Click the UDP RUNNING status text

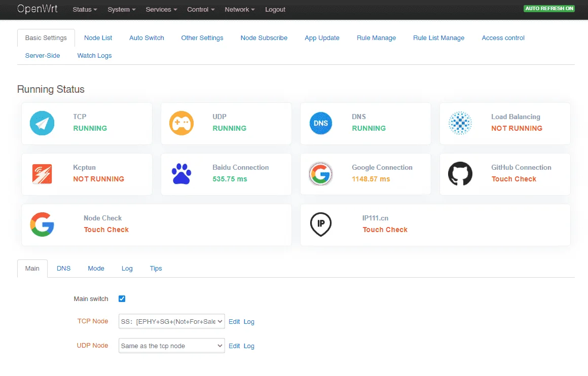pyautogui.click(x=230, y=128)
